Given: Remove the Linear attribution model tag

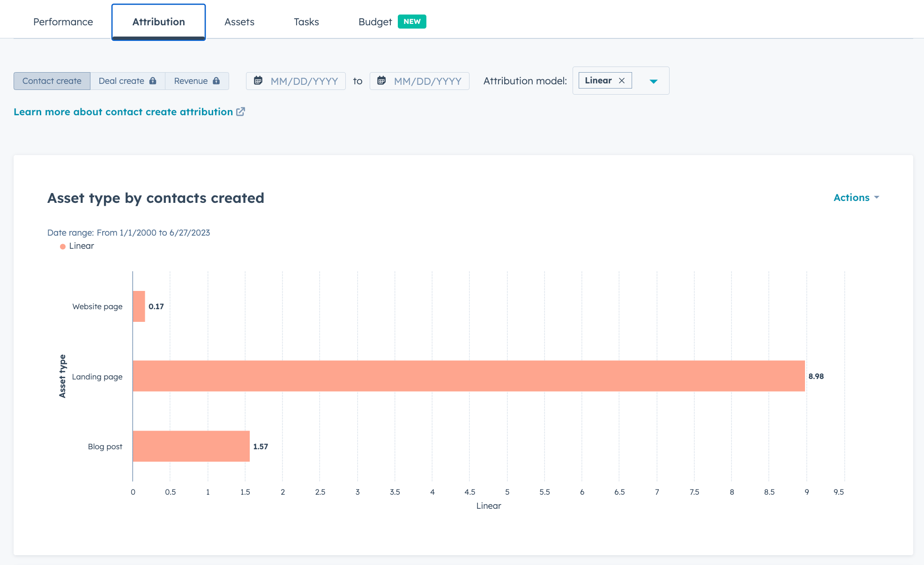Looking at the screenshot, I should point(622,81).
